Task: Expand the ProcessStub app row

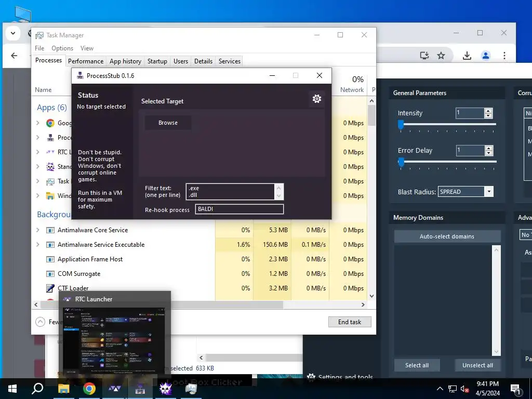Action: pyautogui.click(x=37, y=137)
